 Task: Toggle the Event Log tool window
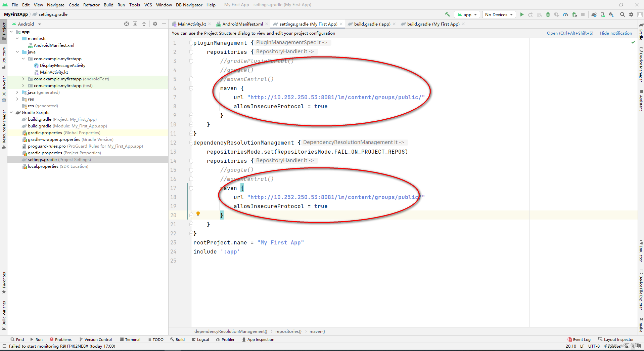pos(579,340)
